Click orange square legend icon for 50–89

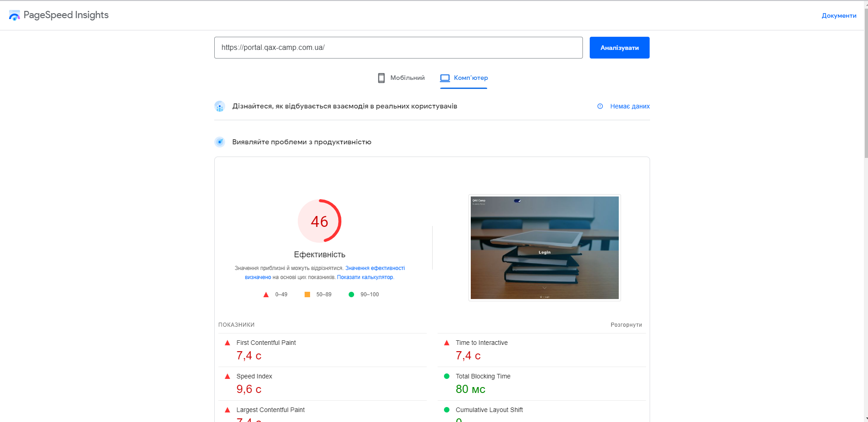point(307,294)
